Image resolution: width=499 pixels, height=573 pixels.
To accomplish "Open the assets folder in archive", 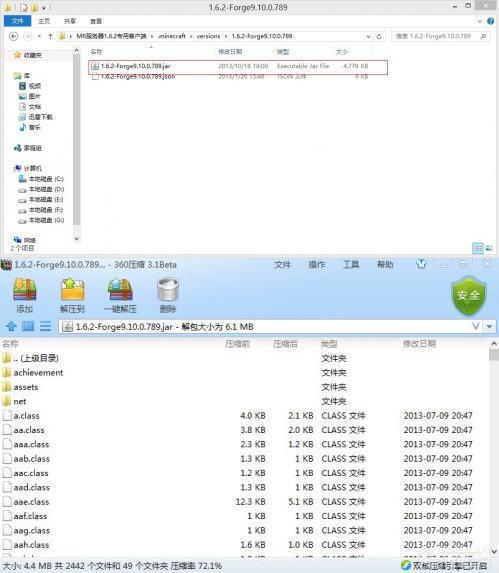I will click(x=26, y=387).
